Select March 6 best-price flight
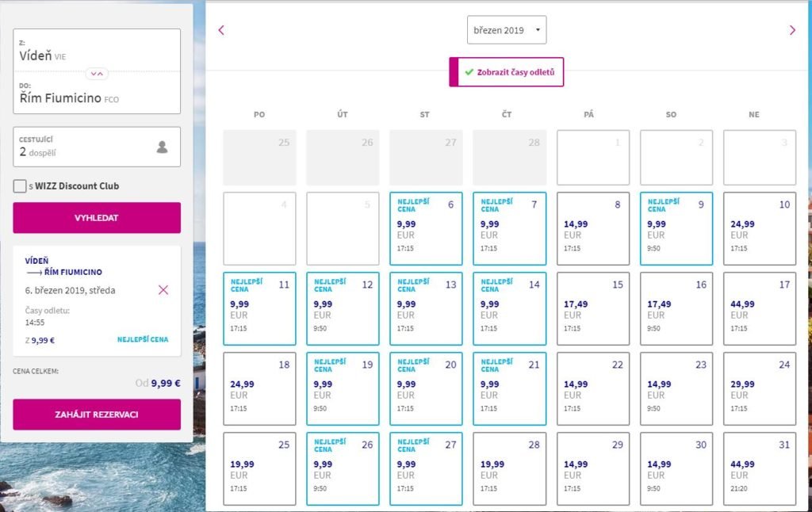Viewport: 812px width, 512px height. click(x=426, y=228)
